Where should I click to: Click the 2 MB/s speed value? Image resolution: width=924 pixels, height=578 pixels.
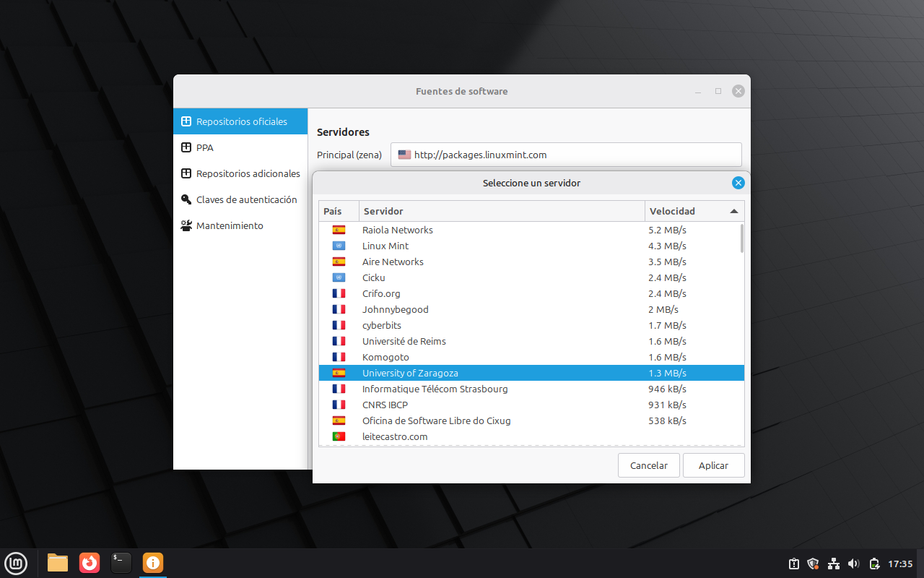coord(663,309)
